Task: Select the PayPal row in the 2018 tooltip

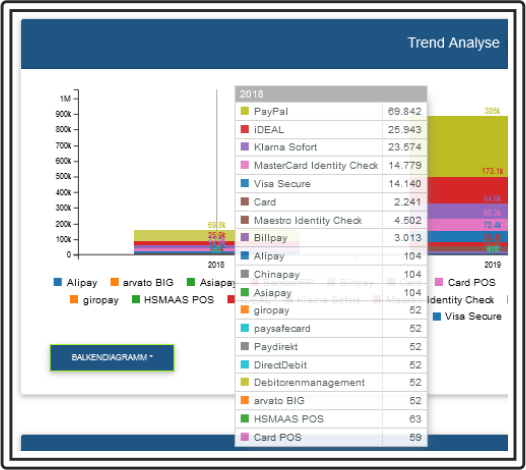Action: (331, 111)
